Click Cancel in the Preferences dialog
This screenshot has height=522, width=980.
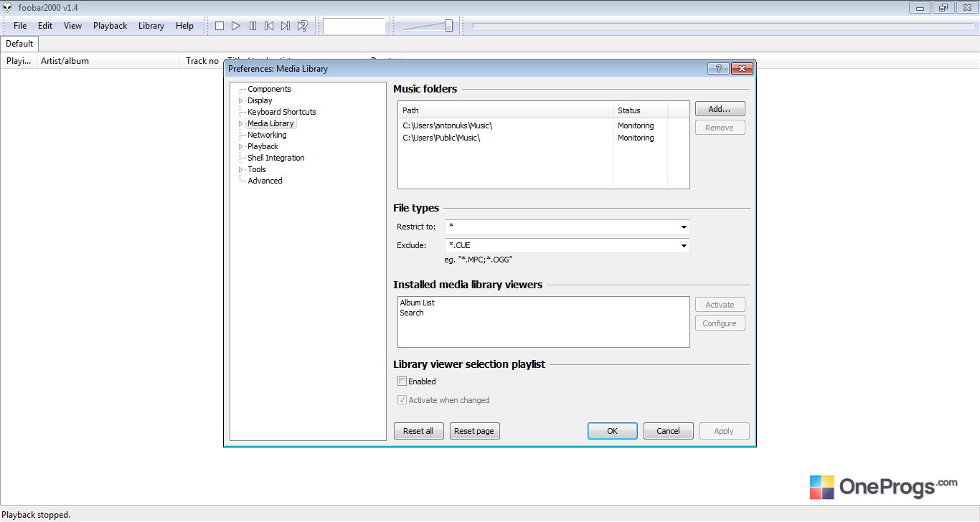click(668, 431)
